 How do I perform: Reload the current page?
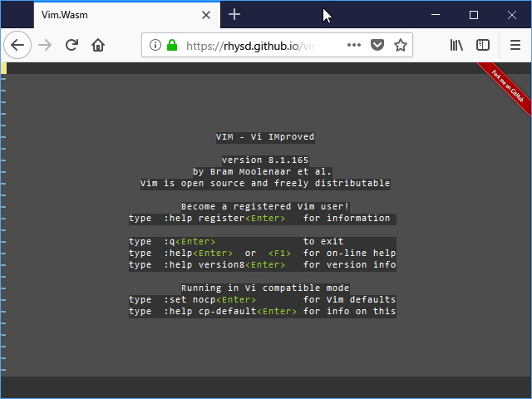coord(71,45)
